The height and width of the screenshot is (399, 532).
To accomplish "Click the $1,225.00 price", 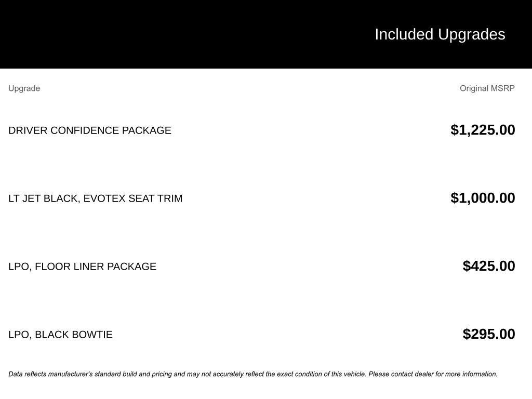I will tap(483, 130).
